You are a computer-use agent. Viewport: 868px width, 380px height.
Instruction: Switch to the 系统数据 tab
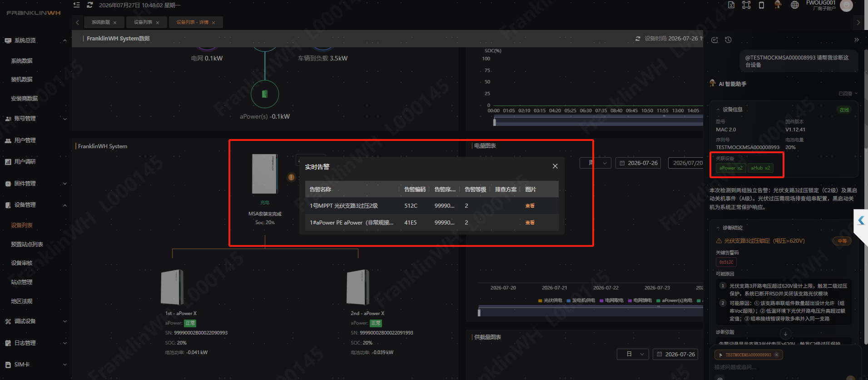click(101, 22)
